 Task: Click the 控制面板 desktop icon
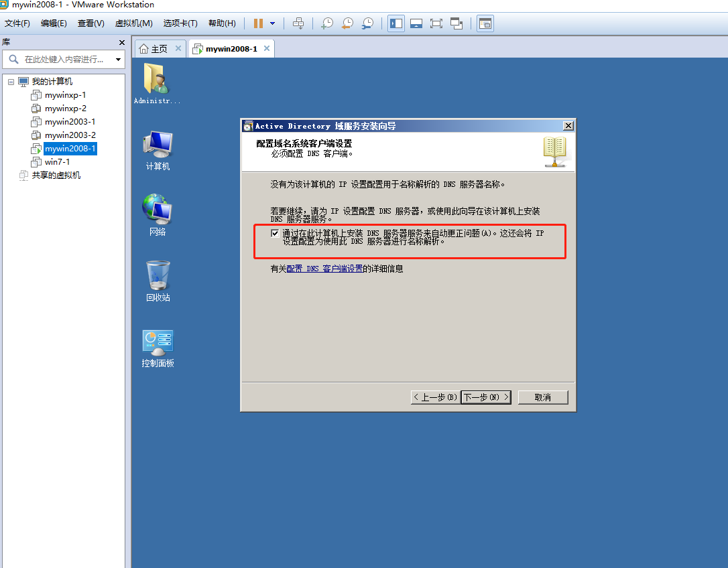158,348
